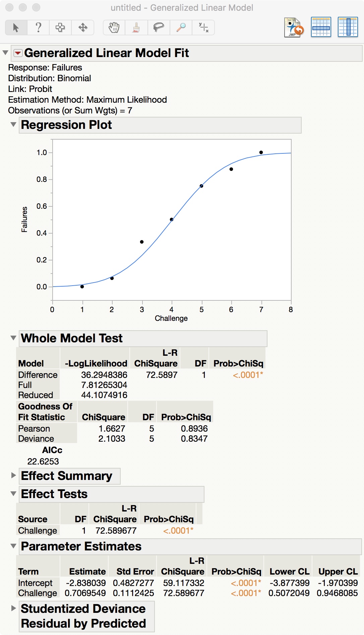Collapse the Regression Plot section

(x=13, y=125)
